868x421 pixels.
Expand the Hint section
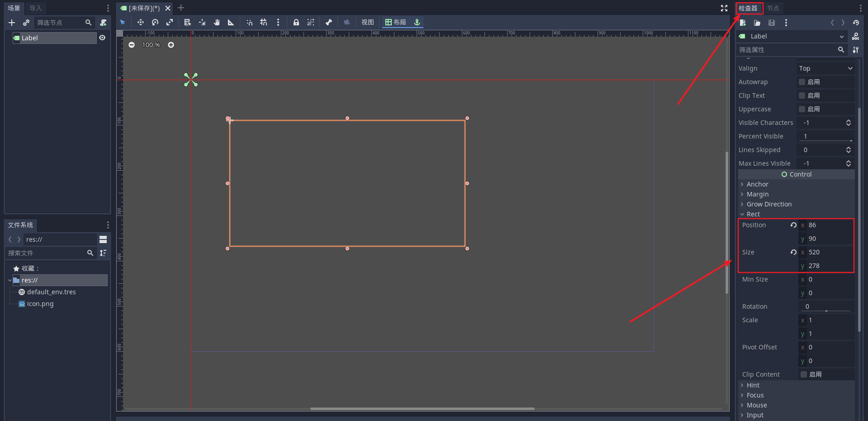pyautogui.click(x=796, y=385)
